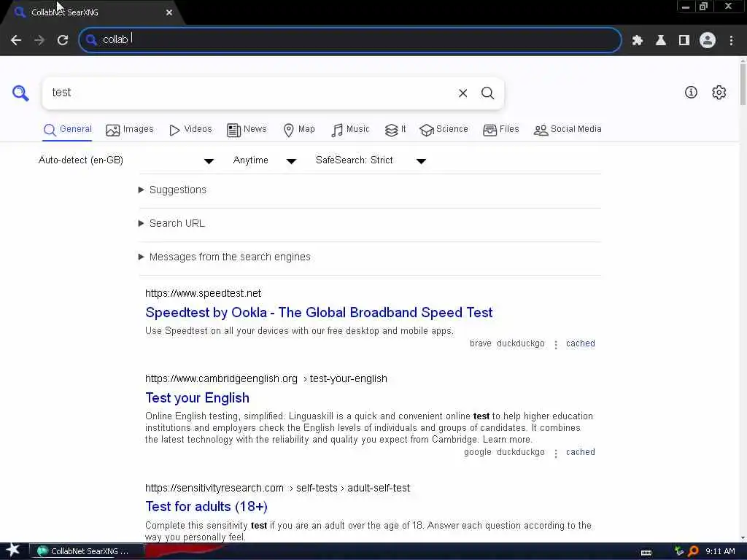
Task: Close the CollabNet SearXNG tab
Action: 169,12
